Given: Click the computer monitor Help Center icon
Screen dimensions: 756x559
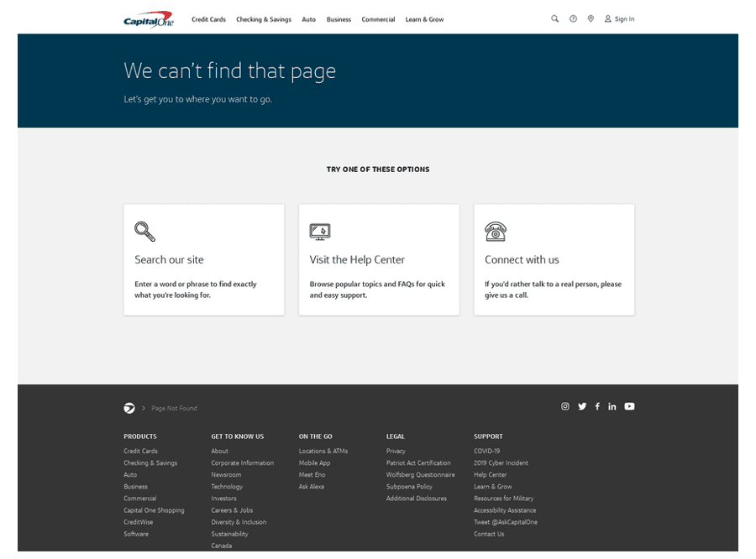Looking at the screenshot, I should point(320,232).
